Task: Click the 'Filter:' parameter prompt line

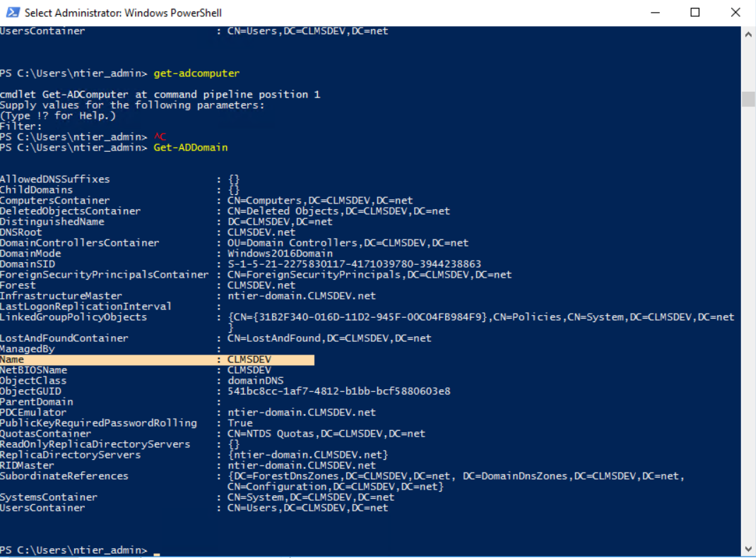Action: pos(21,126)
